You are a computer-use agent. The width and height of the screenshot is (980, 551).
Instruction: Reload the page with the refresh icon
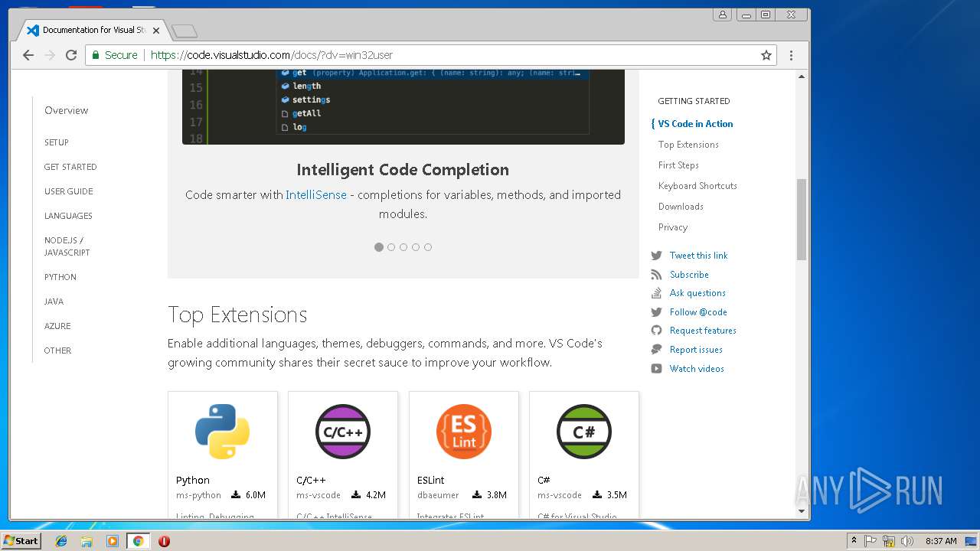point(71,55)
